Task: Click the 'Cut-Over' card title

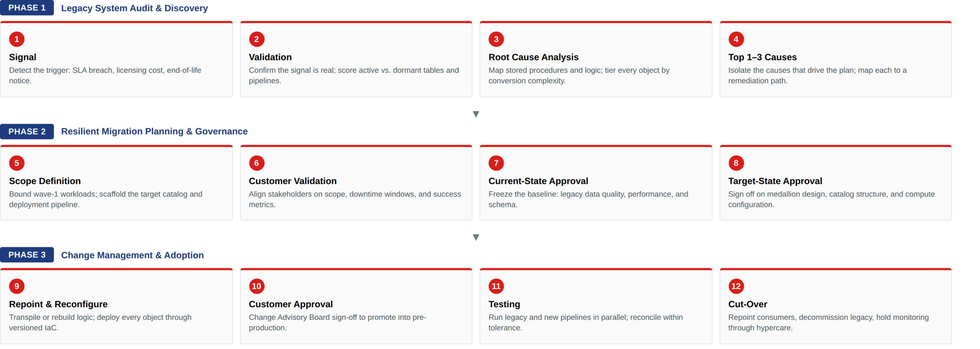Action: 747,304
